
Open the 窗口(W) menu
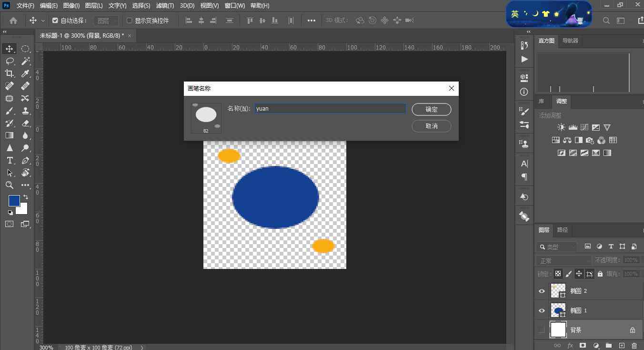(x=234, y=6)
